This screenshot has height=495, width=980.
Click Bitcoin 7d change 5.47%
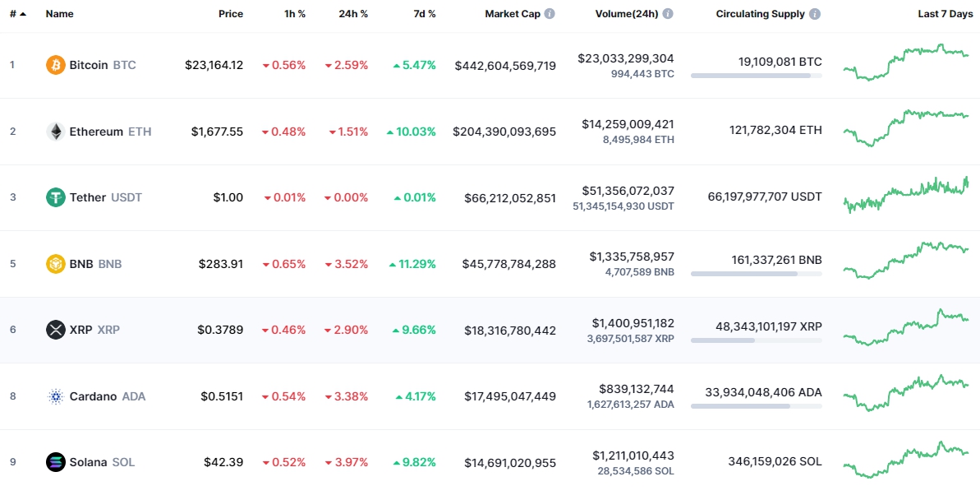click(414, 65)
